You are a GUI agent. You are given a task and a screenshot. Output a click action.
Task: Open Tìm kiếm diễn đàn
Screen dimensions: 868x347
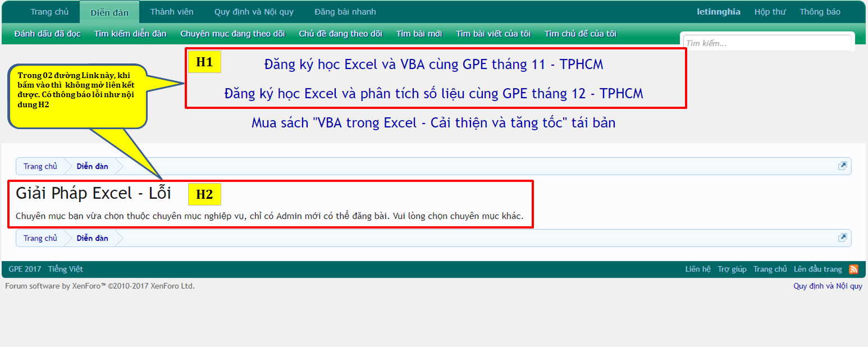click(x=130, y=34)
